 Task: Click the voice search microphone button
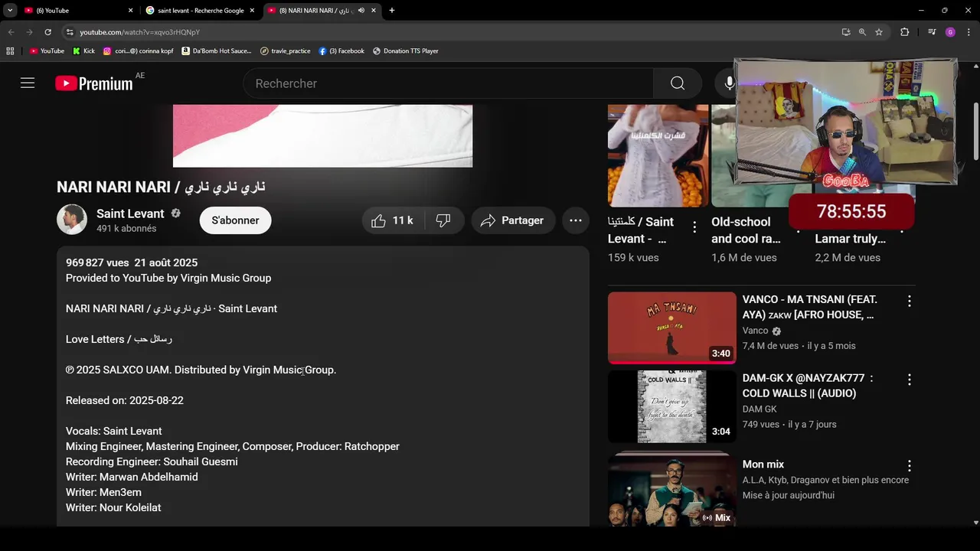pyautogui.click(x=730, y=83)
